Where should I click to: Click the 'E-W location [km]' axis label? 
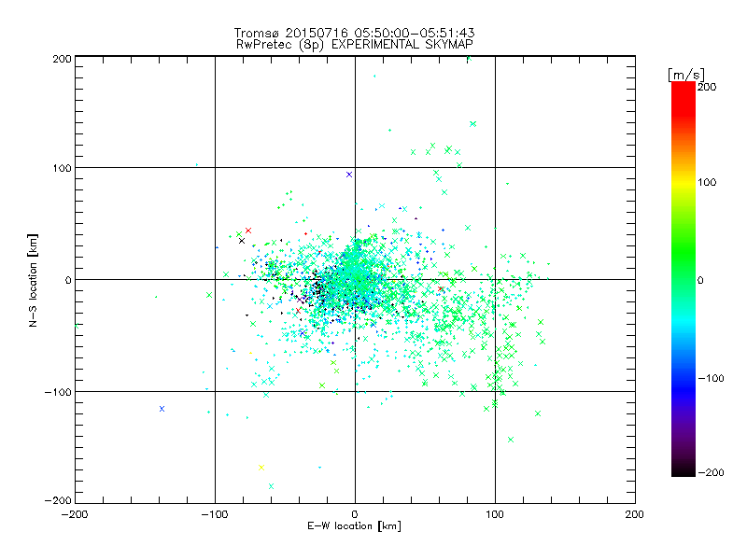click(354, 526)
